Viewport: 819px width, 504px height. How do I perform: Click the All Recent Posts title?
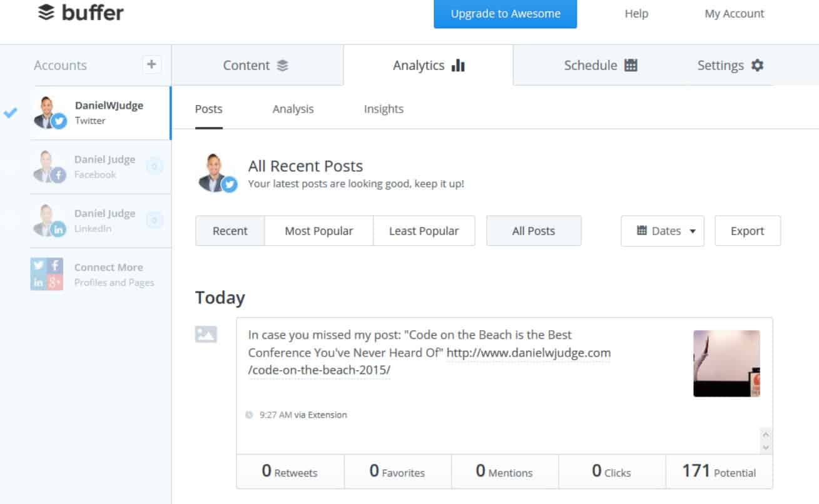(305, 166)
